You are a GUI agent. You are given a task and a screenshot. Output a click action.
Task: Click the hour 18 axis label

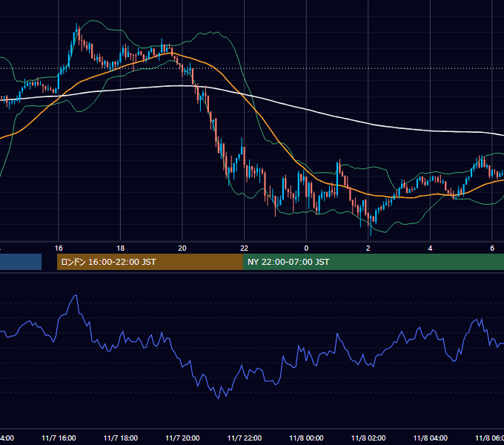click(121, 248)
